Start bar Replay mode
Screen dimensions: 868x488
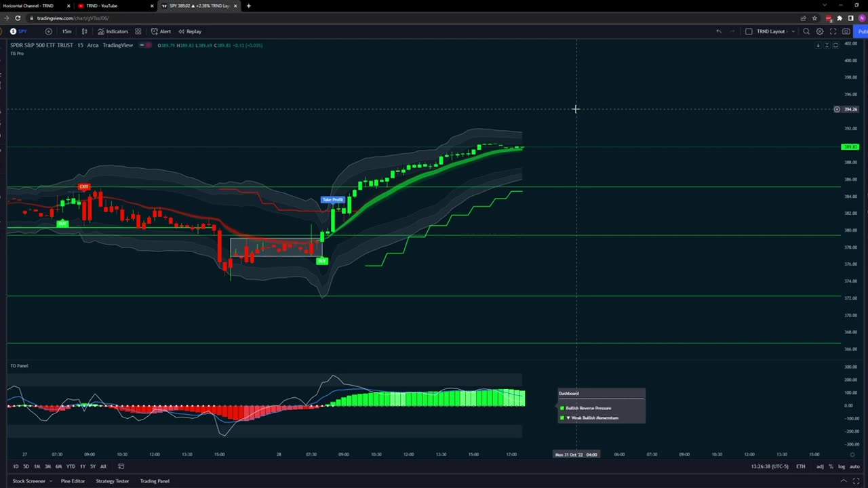[x=190, y=31]
